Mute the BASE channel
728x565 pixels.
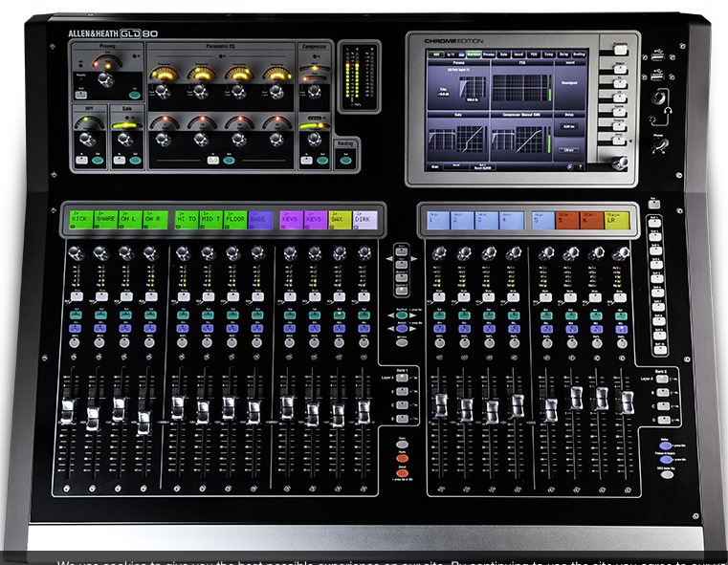[x=257, y=297]
